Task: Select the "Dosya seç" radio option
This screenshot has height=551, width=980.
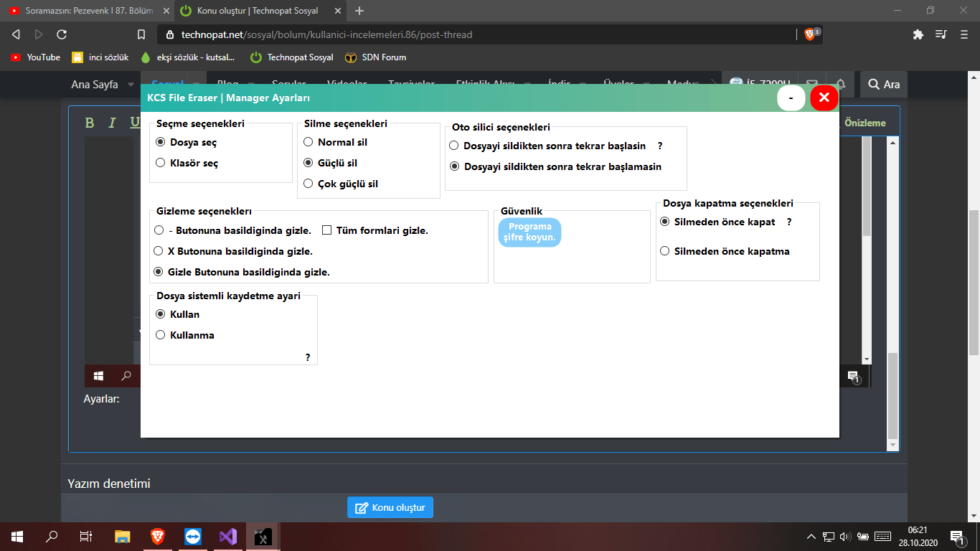Action: (x=187, y=143)
